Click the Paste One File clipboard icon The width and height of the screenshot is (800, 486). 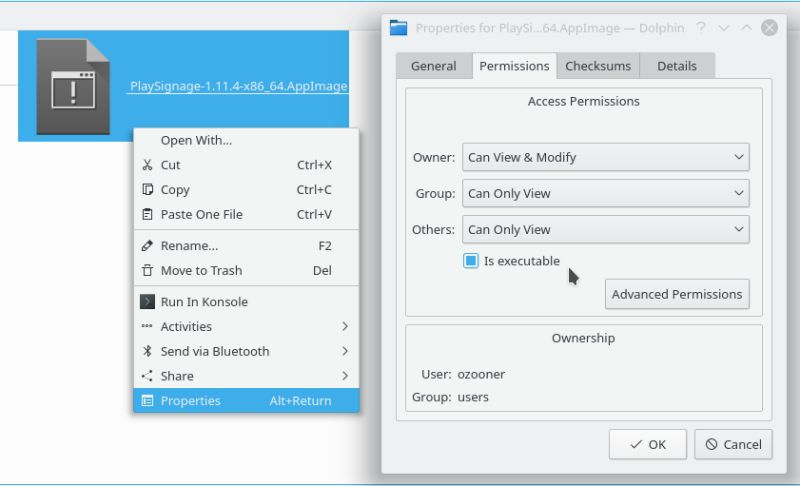click(147, 214)
